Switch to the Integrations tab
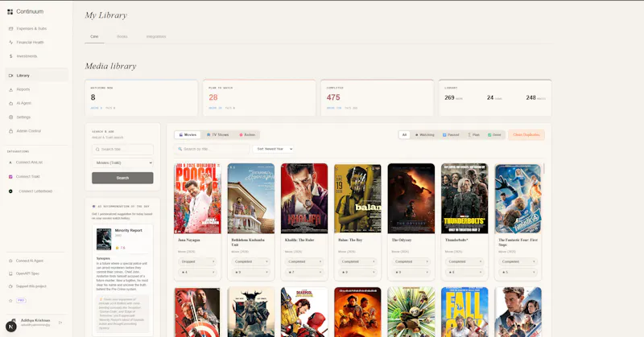This screenshot has height=337, width=644. point(156,36)
